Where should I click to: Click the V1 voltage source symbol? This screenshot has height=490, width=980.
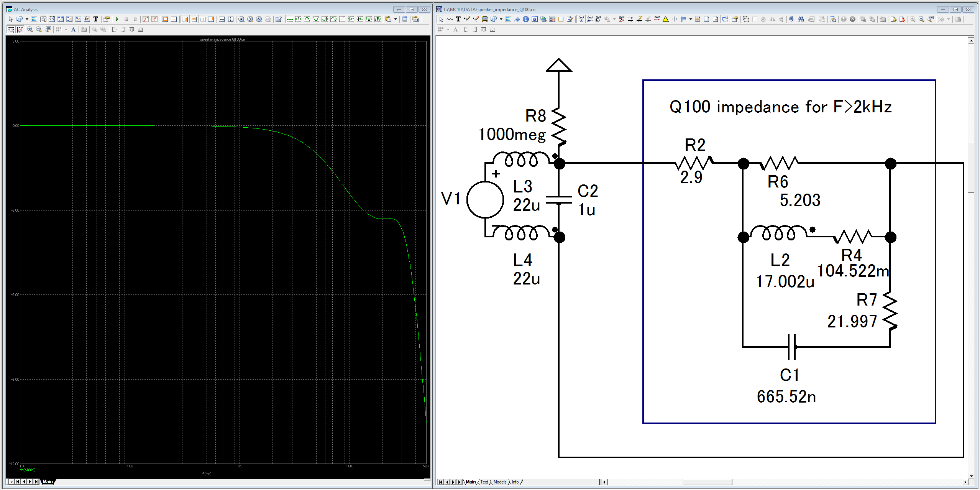[485, 199]
